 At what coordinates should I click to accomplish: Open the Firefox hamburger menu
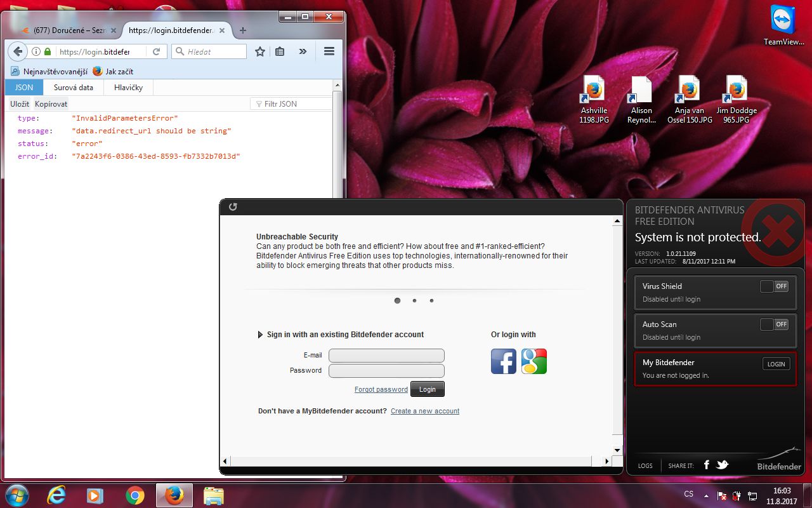(329, 51)
